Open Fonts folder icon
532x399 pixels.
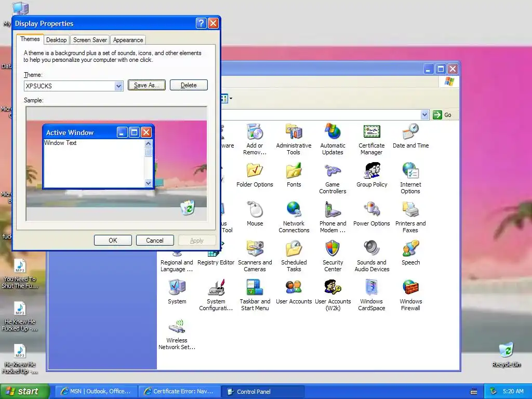coord(294,175)
